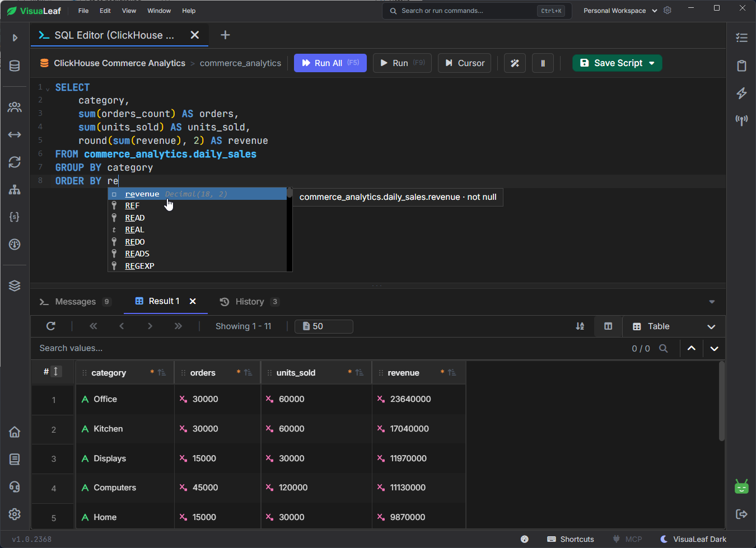The height and width of the screenshot is (548, 756).
Task: Click the page size field showing 50
Action: point(324,326)
